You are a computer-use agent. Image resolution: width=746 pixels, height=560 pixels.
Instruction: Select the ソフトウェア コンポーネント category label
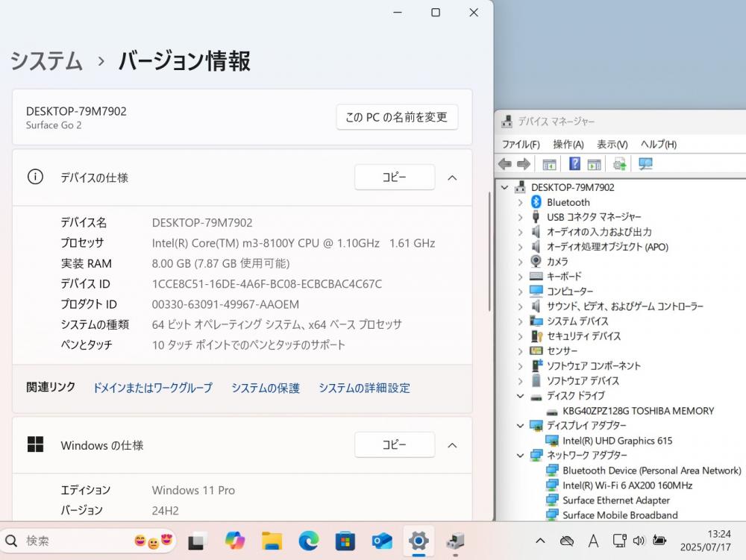pos(593,365)
